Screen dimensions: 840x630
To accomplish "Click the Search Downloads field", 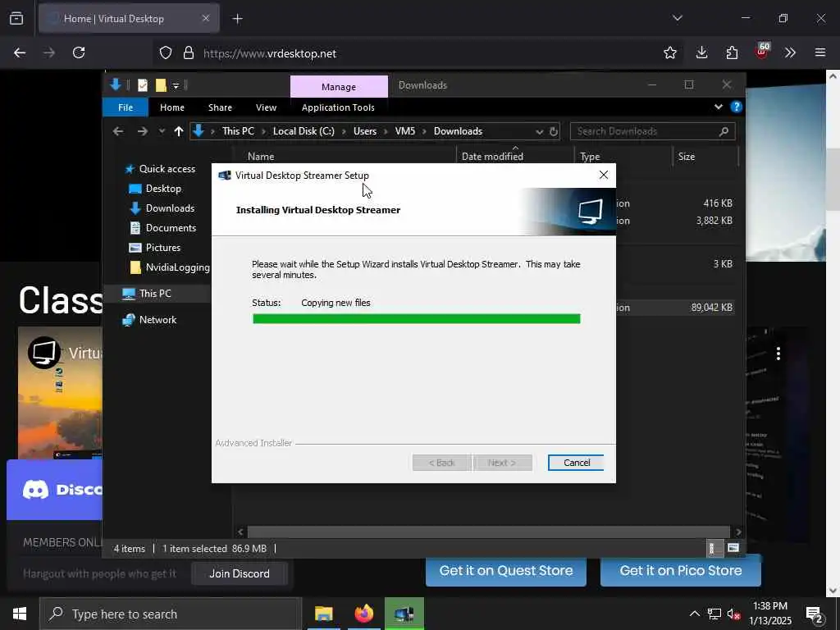I will [652, 131].
